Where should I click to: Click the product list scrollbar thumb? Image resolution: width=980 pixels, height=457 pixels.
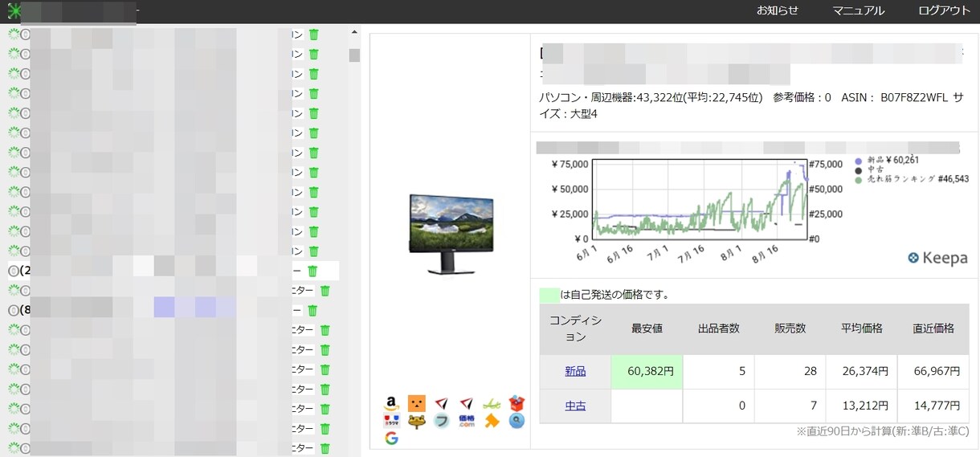pyautogui.click(x=354, y=55)
